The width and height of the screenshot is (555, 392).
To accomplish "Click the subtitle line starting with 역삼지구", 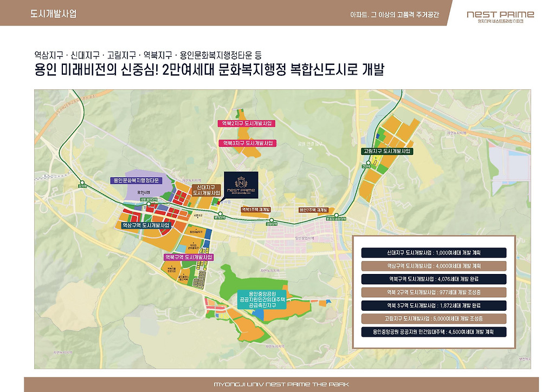I will 148,55.
